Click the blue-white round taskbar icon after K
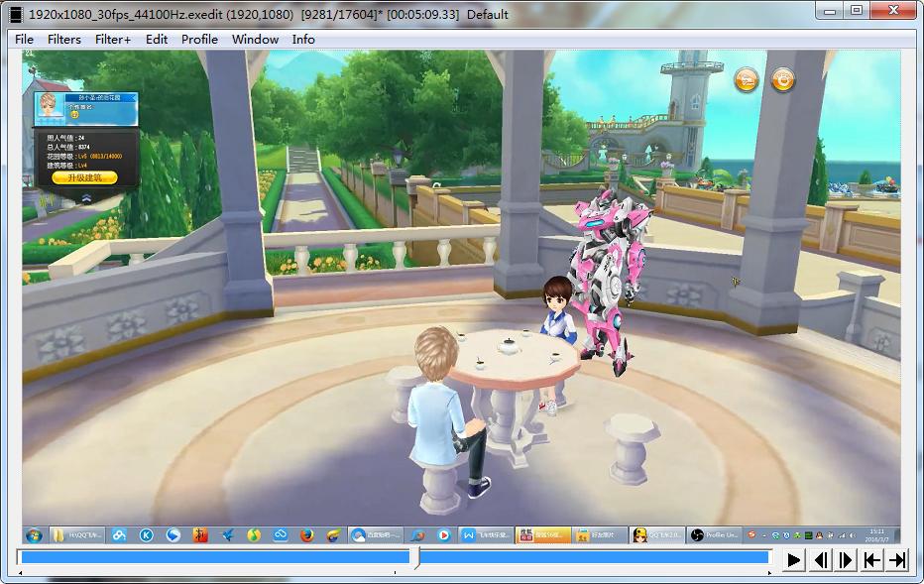Viewport: 924px width, 584px height. 173,535
